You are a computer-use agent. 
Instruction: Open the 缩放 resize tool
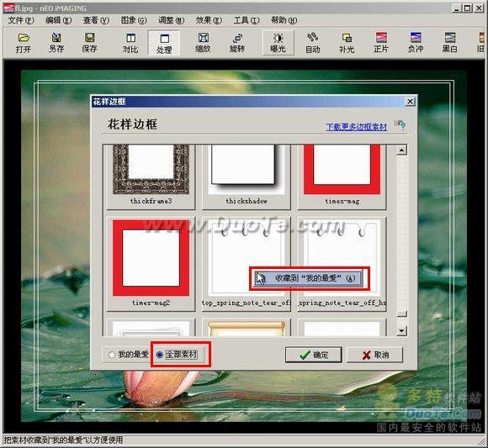coord(203,43)
